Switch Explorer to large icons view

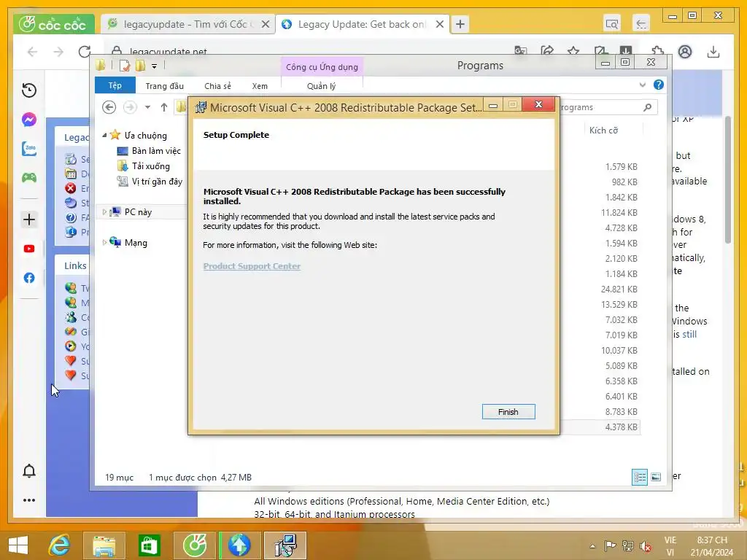pos(656,477)
